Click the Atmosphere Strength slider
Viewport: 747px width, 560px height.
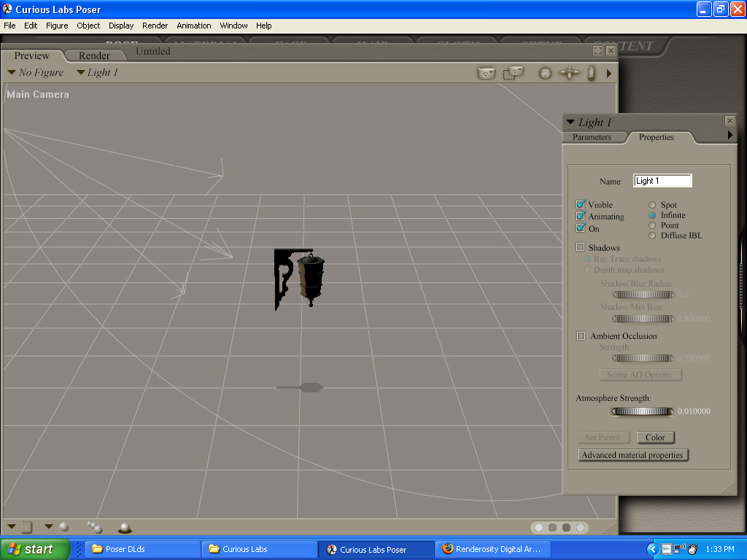(643, 411)
